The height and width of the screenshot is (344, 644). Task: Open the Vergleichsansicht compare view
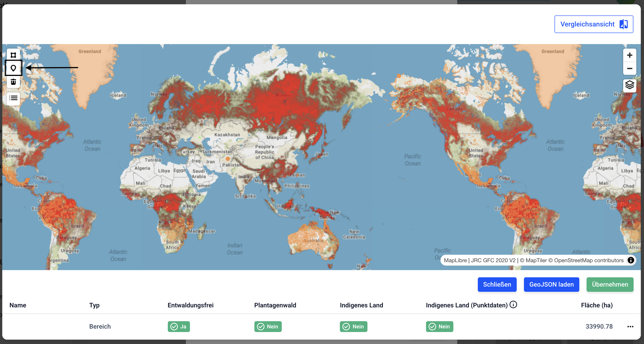tap(594, 24)
